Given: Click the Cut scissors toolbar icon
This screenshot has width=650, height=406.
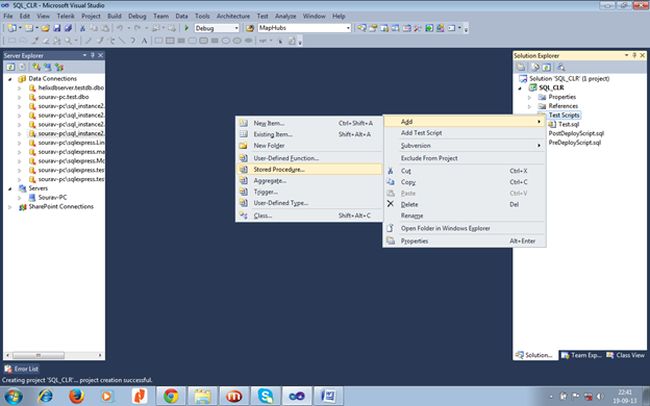Looking at the screenshot, I should pyautogui.click(x=82, y=28).
